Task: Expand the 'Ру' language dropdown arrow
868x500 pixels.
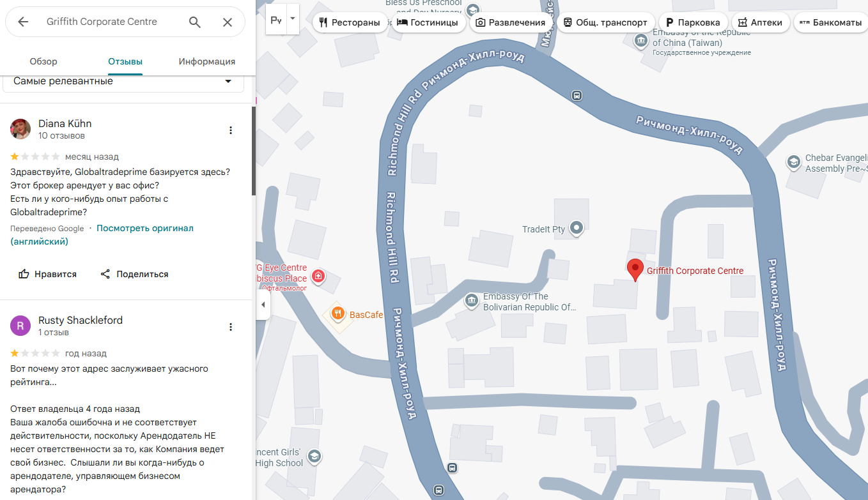Action: 293,19
